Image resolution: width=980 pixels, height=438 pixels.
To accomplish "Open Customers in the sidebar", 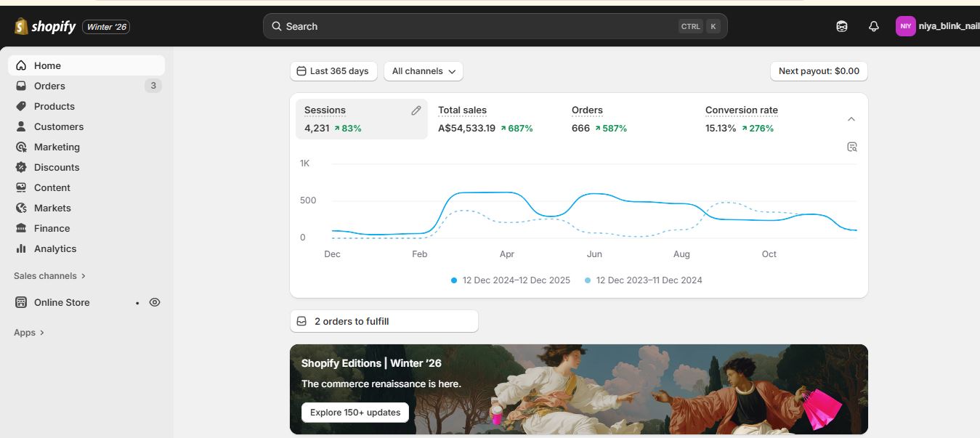I will pos(86,126).
